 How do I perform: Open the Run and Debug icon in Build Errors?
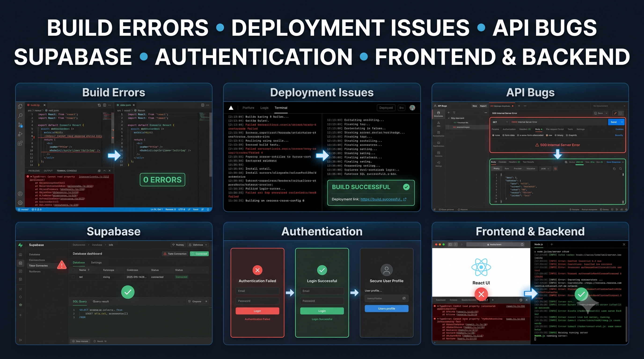(x=20, y=134)
